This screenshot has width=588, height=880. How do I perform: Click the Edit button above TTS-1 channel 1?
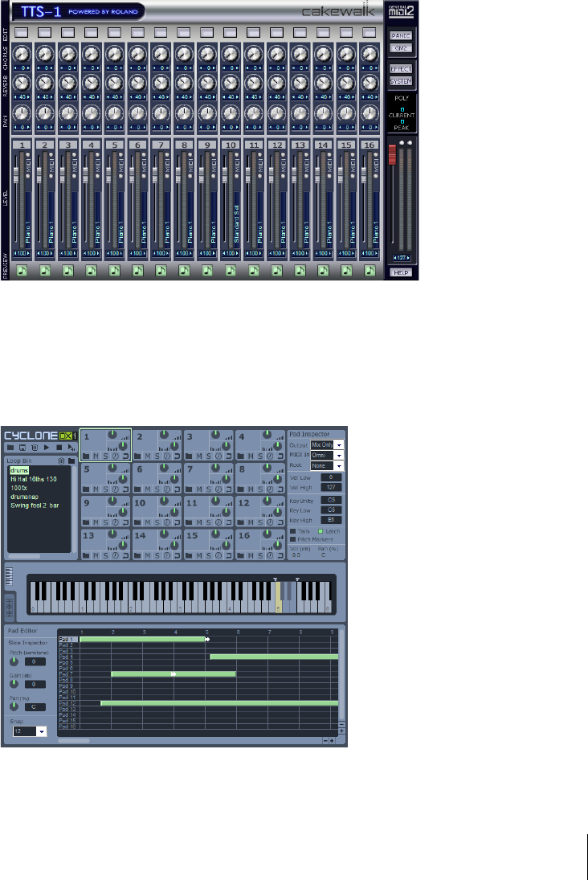pos(22,33)
